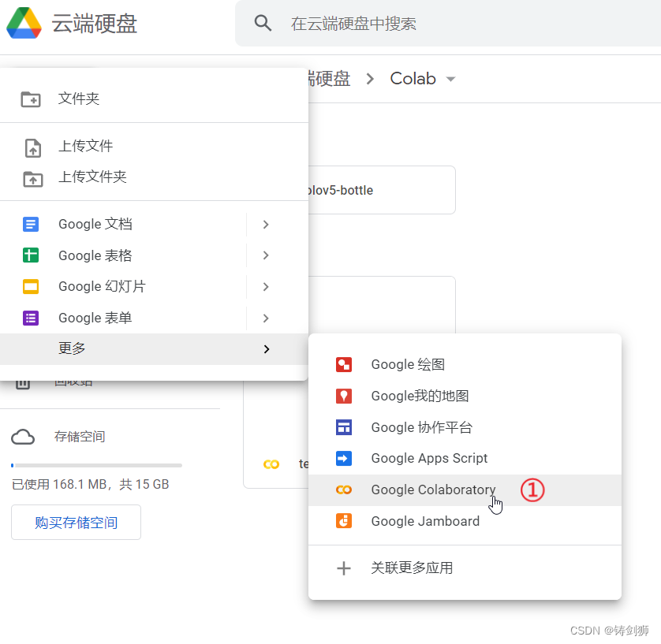Click the Google Drive logo icon
Image resolution: width=661 pixels, height=644 pixels.
pos(24,23)
